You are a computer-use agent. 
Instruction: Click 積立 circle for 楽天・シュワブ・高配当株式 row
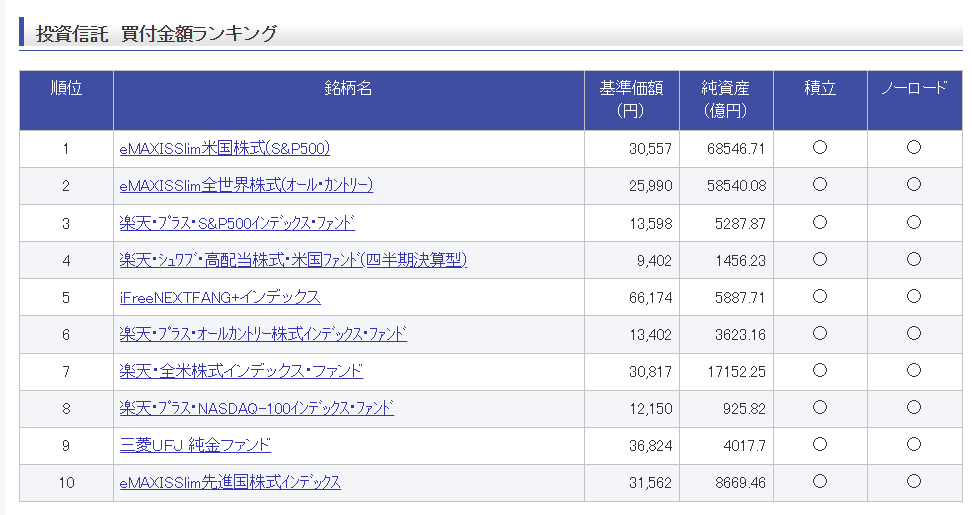[820, 260]
